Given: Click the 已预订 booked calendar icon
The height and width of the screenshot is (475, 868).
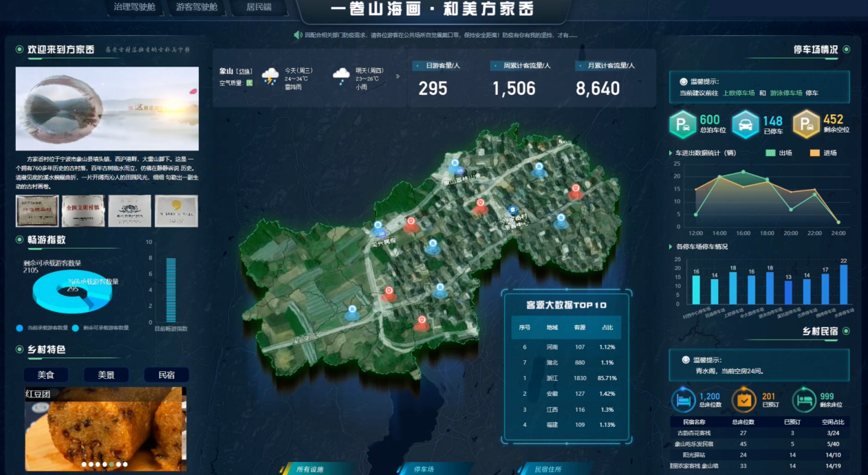Looking at the screenshot, I should pyautogui.click(x=744, y=400).
